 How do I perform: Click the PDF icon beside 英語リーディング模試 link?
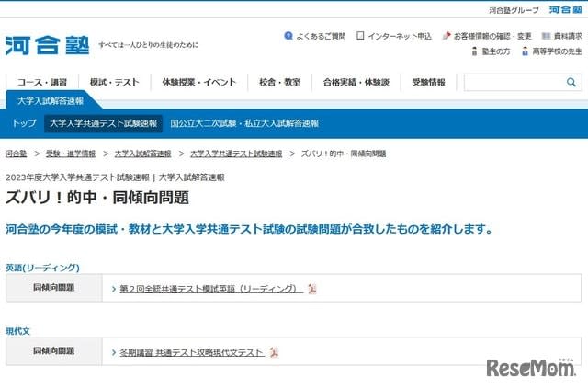pos(312,289)
